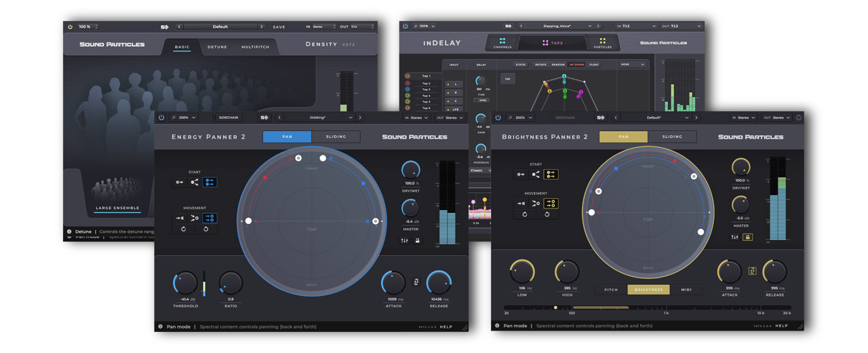Switch to Channels tab in inDelay
This screenshot has width=868, height=353.
click(502, 43)
